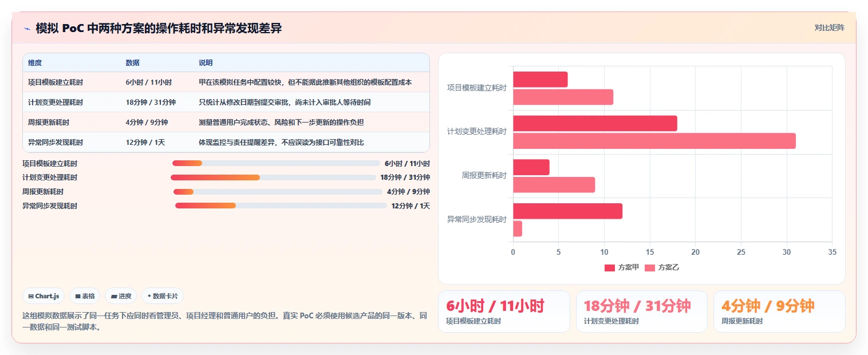Screen dimensions: 868x355
Task: Select the 数据卡片 chip
Action: [163, 296]
